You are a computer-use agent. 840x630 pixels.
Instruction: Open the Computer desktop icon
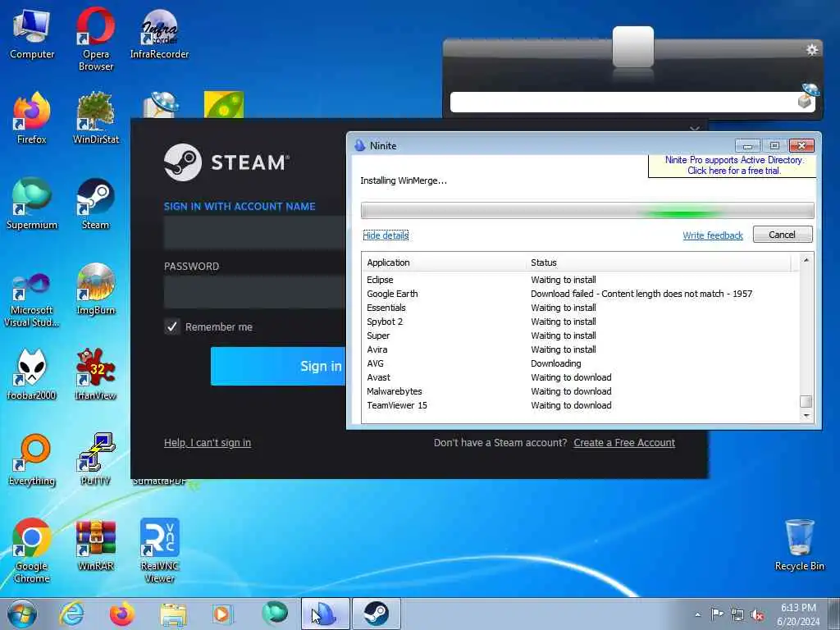(x=32, y=34)
